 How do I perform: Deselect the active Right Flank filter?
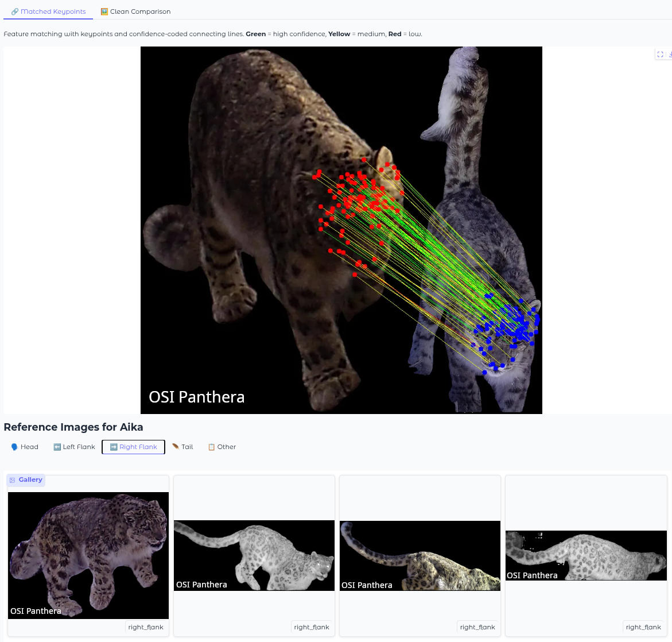coord(133,447)
